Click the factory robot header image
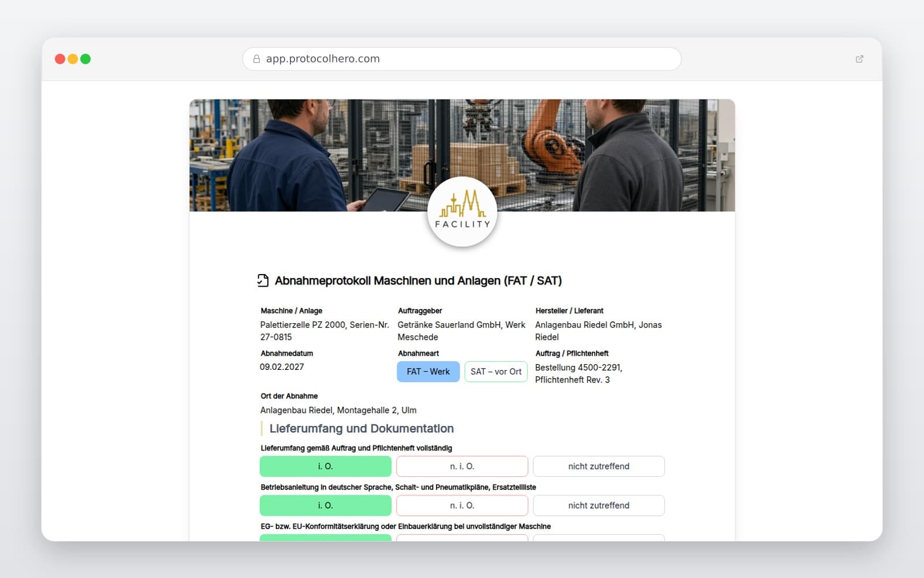The image size is (924, 578). 462,155
